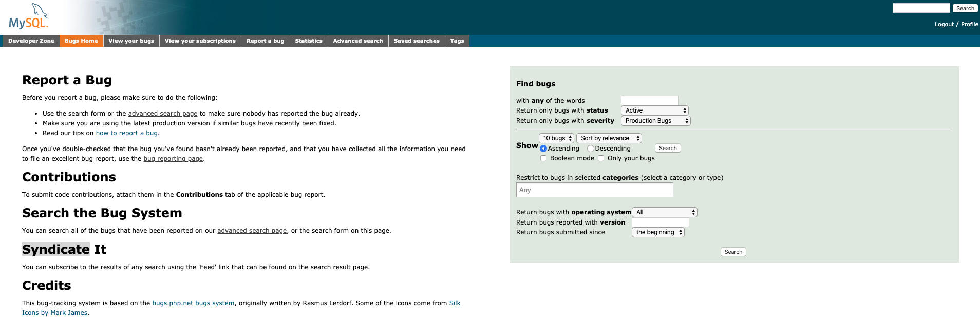980x334 pixels.
Task: Expand the operating system dropdown
Action: [x=664, y=212]
